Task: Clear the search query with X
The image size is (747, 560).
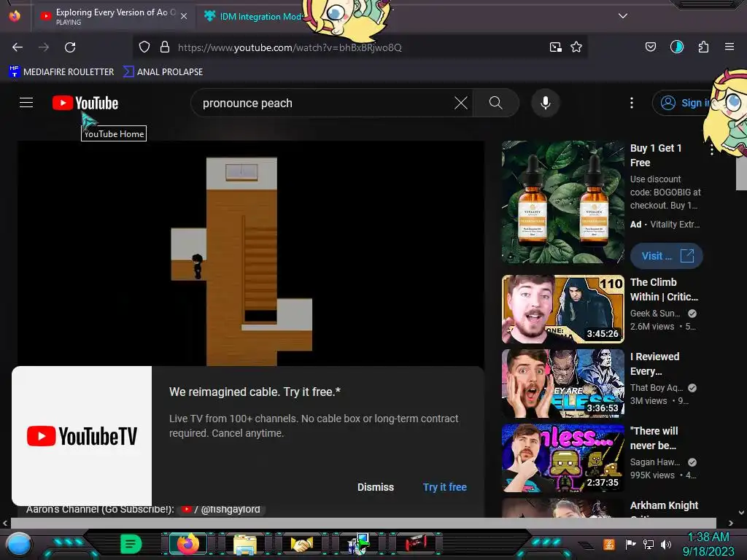Action: pos(461,103)
